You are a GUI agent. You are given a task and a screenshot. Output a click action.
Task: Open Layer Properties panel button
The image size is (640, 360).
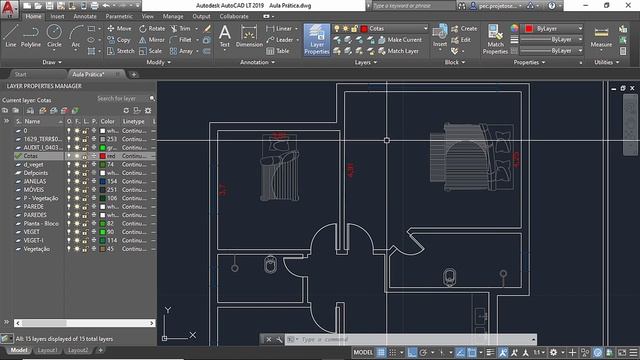[317, 39]
